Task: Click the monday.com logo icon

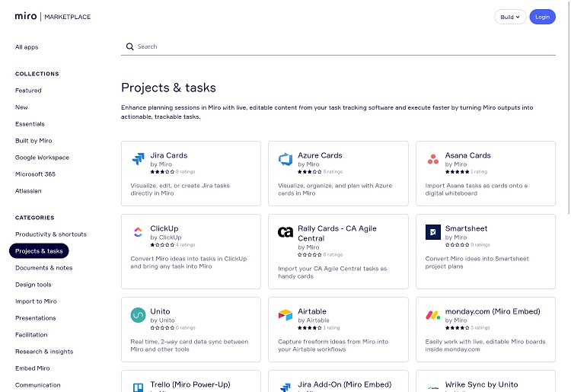Action: click(433, 315)
